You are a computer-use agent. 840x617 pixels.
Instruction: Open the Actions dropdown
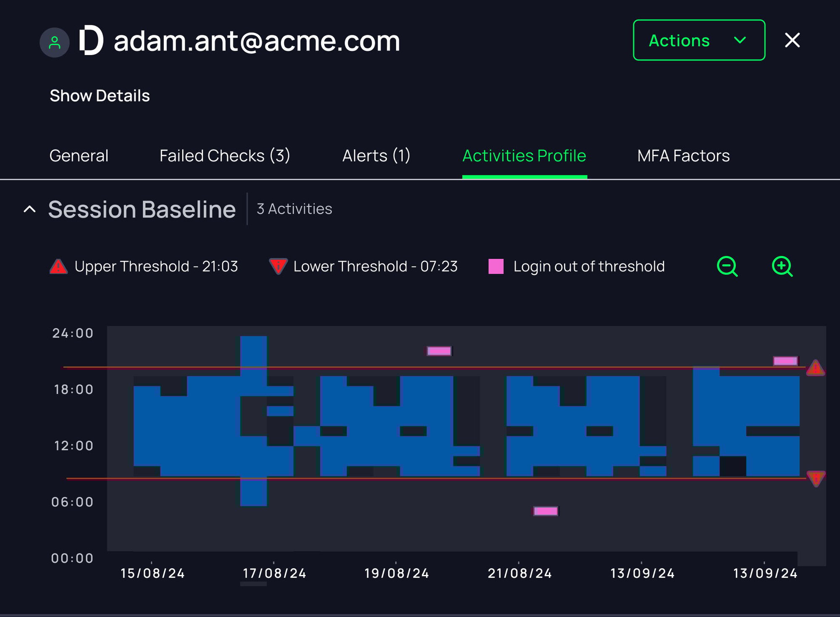(699, 40)
